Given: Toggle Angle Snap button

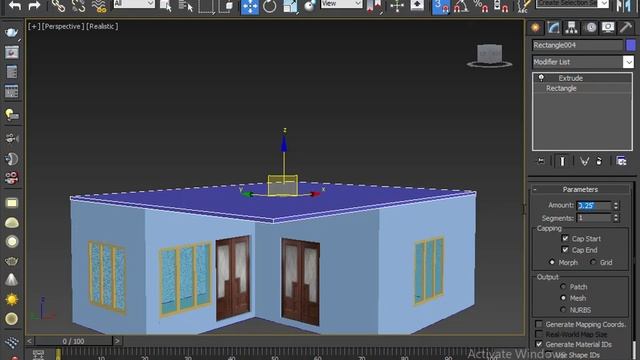Looking at the screenshot, I should (x=461, y=7).
